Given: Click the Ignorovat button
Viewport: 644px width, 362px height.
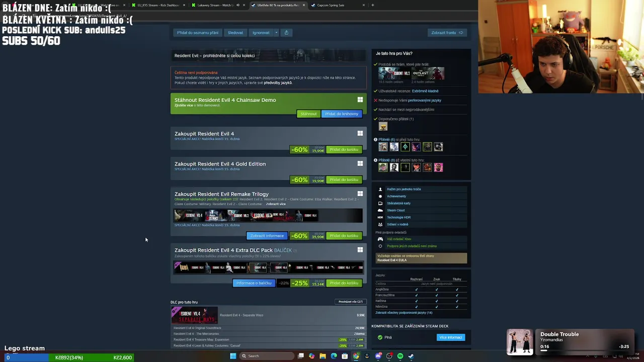Looking at the screenshot, I should [x=261, y=33].
